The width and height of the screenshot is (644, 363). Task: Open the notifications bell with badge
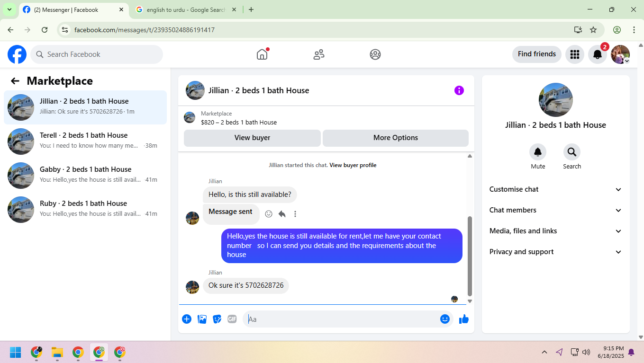point(598,54)
